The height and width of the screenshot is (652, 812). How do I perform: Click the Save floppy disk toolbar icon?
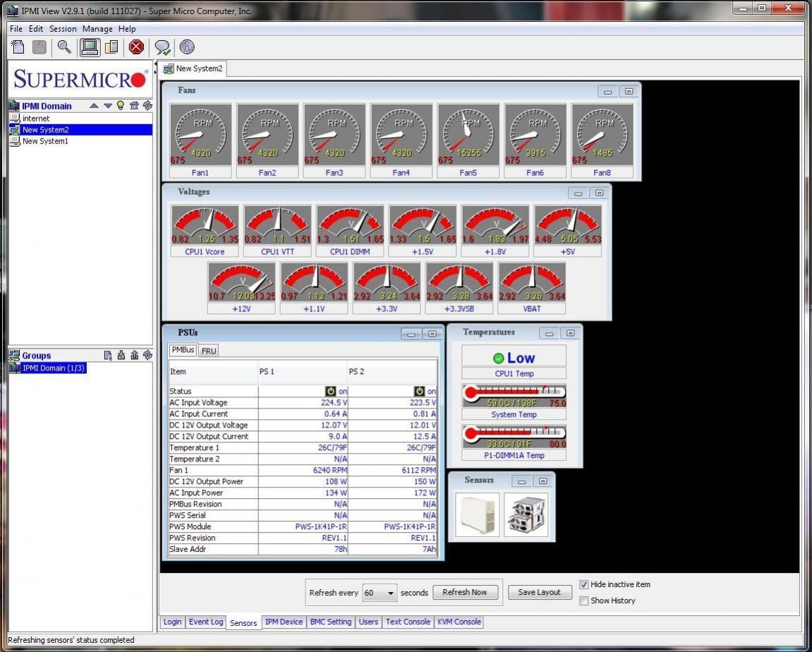(40, 47)
